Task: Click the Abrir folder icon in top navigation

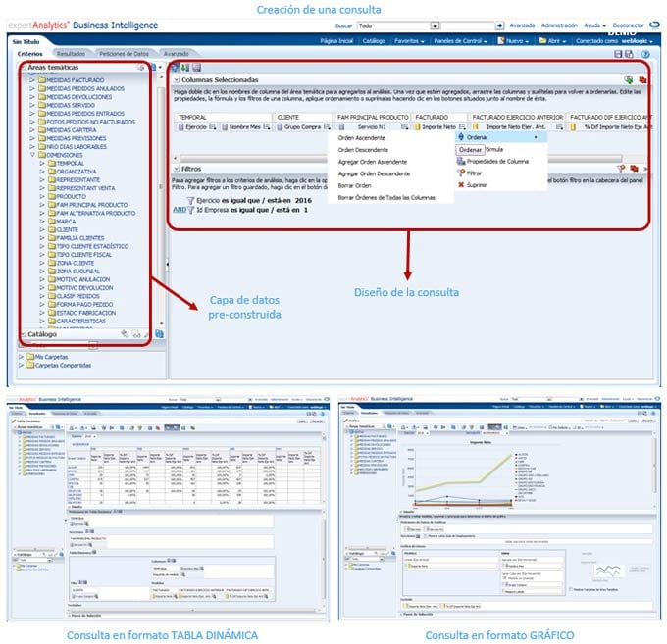Action: (x=542, y=41)
